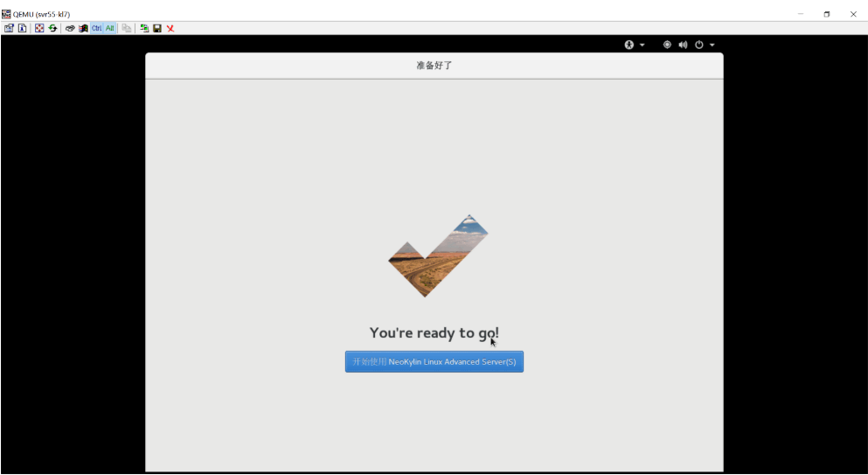Click the file transfer computers icon
868x475 pixels.
tap(144, 28)
